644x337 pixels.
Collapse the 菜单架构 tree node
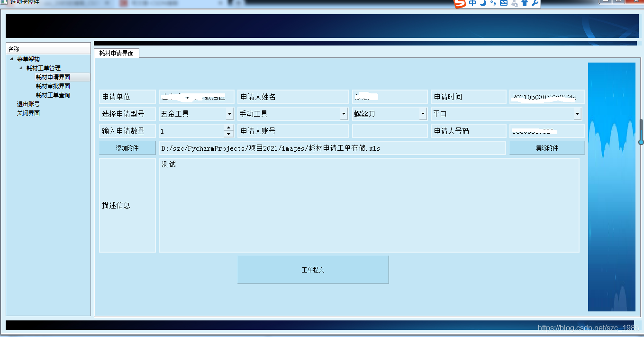click(11, 59)
